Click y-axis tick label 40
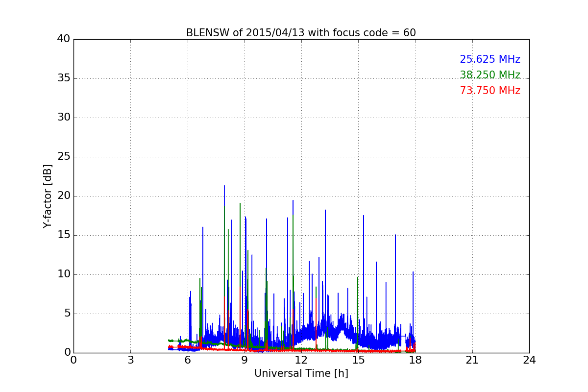The image size is (588, 392). pos(63,39)
